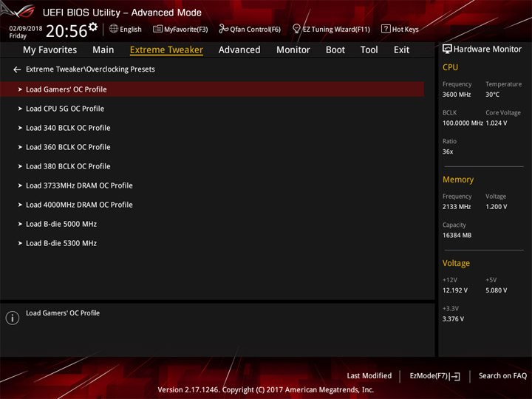Expand arrow for Load Gamers' OC Profile
532x399 pixels.
point(20,89)
